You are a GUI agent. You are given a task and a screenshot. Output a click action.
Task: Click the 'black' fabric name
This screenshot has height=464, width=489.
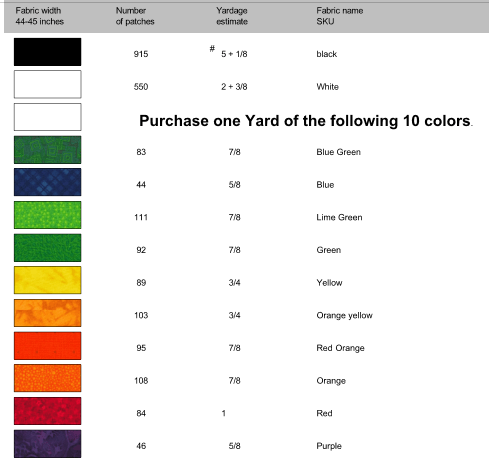pyautogui.click(x=327, y=54)
